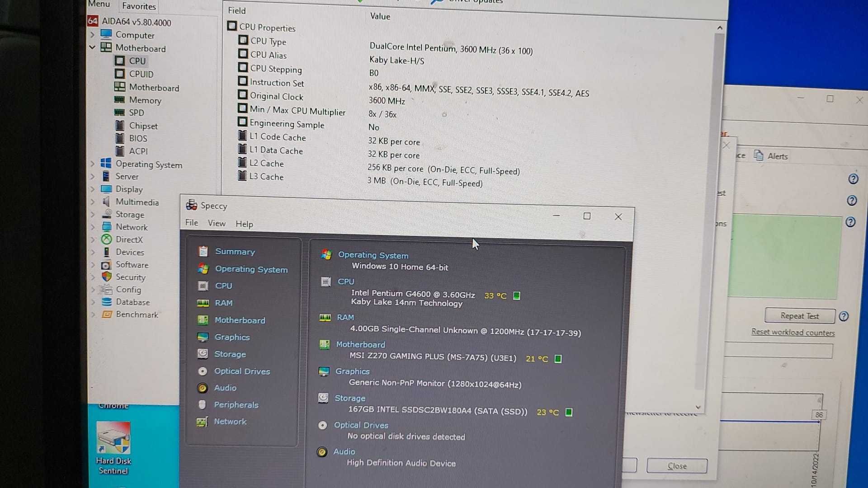868x488 pixels.
Task: Open the File menu in Speccy
Action: coord(192,223)
